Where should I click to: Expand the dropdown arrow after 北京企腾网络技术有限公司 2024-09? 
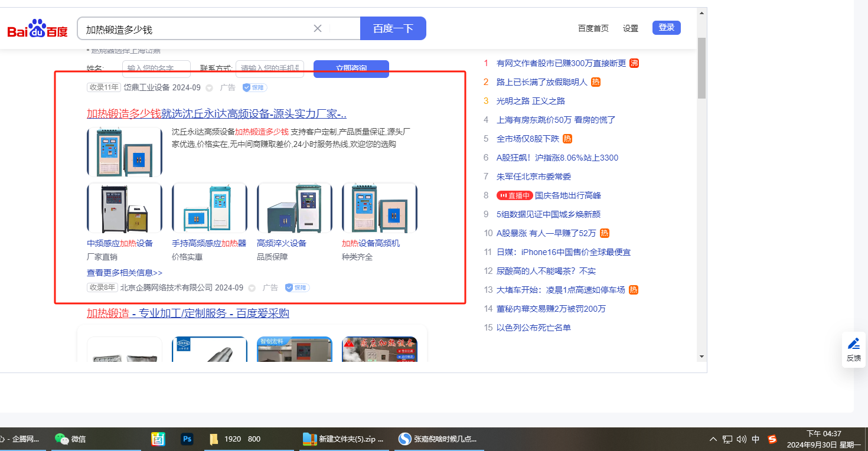point(252,288)
